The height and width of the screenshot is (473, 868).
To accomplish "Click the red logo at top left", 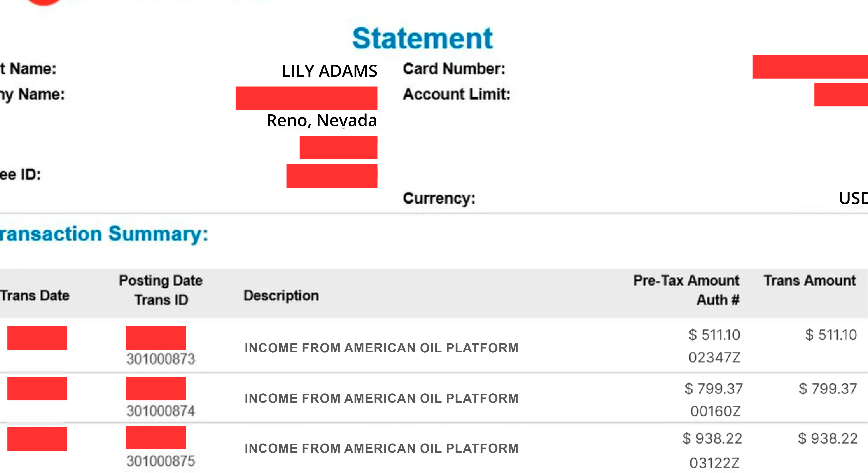I will point(44,2).
